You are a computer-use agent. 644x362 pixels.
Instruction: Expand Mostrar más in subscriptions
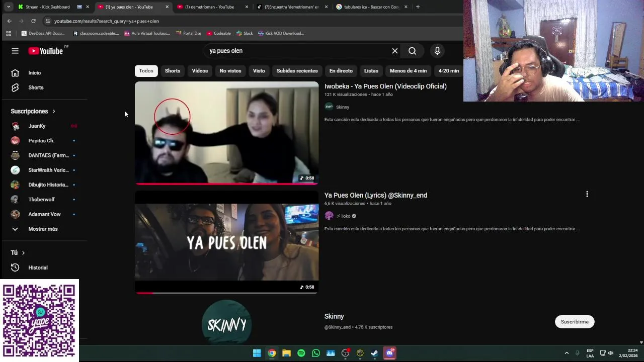(x=44, y=229)
